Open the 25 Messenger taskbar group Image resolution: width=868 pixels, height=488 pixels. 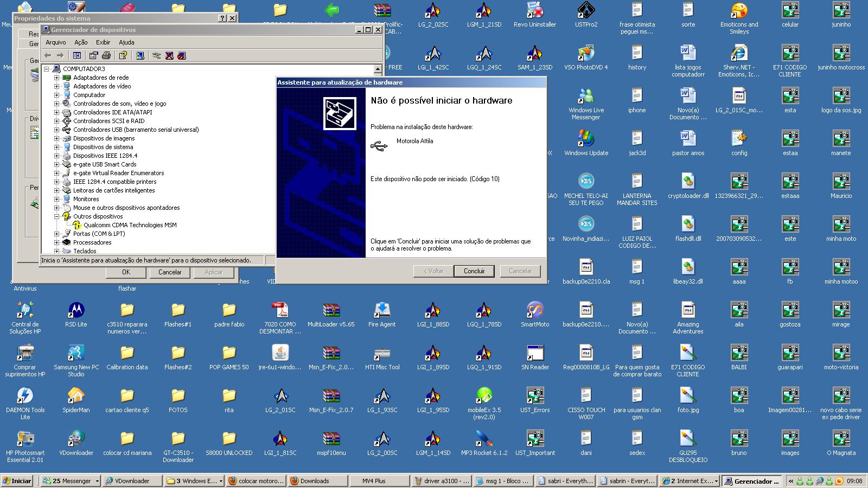click(71, 481)
